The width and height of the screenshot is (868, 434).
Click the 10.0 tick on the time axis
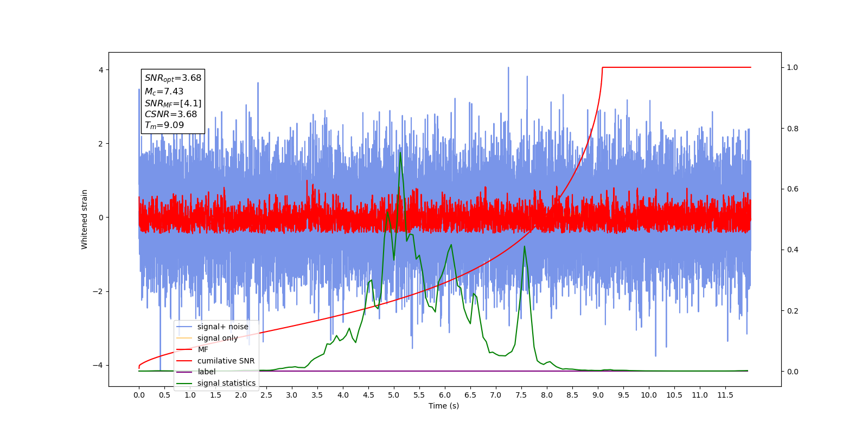(649, 395)
